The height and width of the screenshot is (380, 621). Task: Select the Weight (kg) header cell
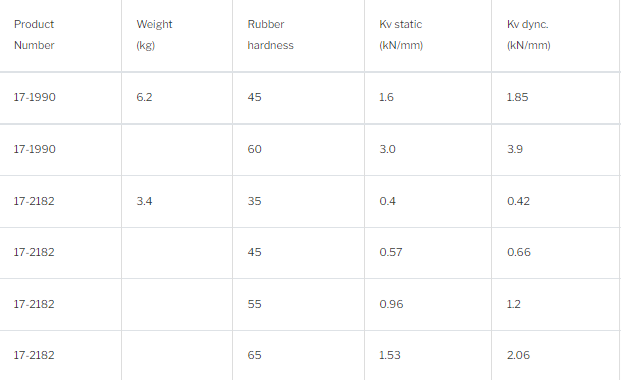[154, 35]
